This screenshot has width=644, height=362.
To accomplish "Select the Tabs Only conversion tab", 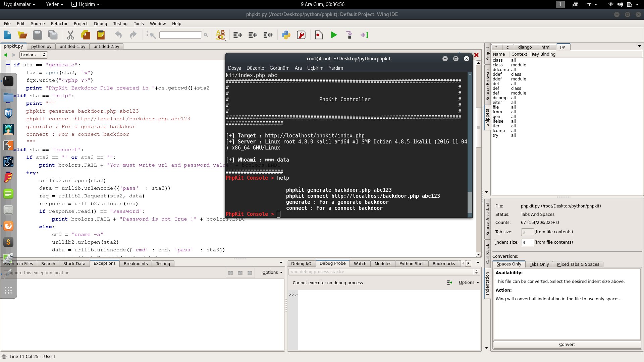I will (x=539, y=264).
